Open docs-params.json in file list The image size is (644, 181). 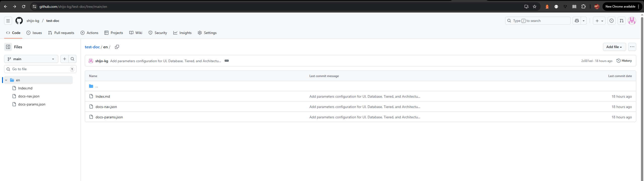click(x=109, y=117)
